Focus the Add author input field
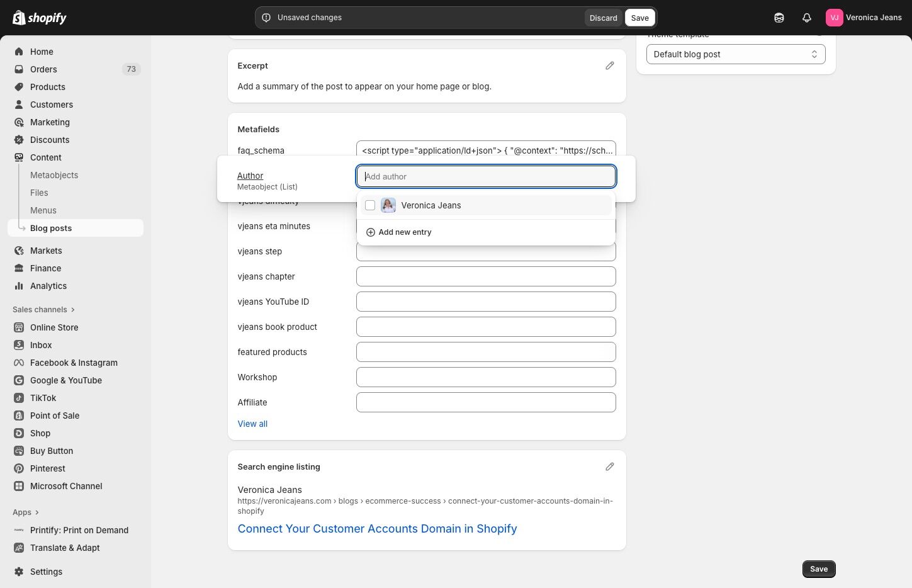 pos(486,176)
